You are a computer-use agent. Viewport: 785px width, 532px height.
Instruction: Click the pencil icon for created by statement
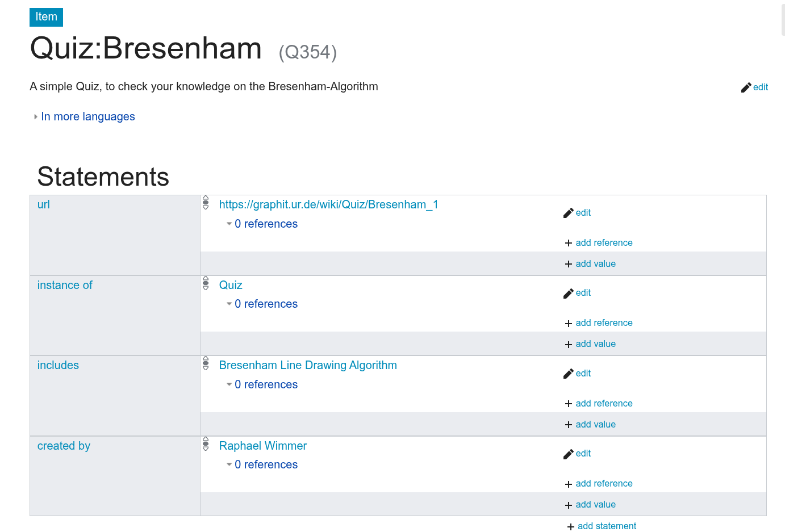click(x=568, y=454)
